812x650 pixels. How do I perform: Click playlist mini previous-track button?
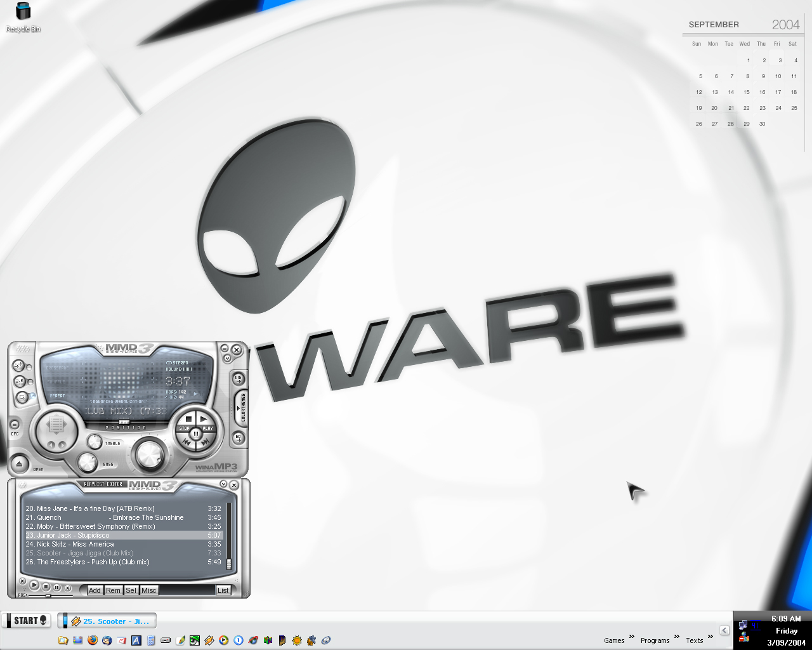23,581
